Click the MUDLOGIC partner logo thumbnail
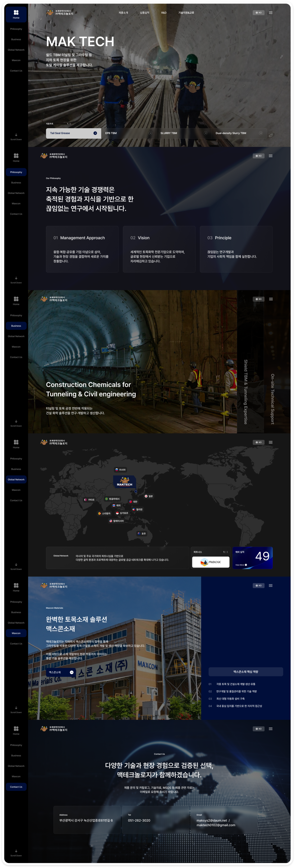 211,562
